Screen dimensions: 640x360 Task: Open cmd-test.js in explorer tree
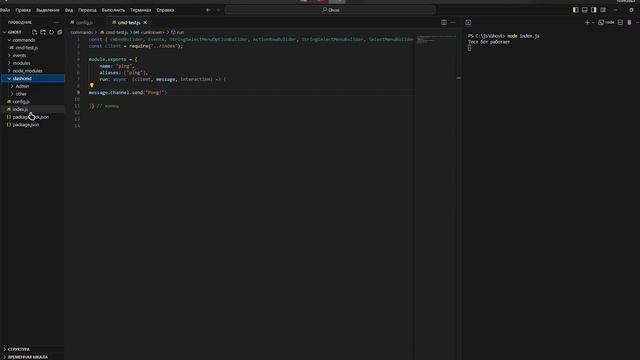[32, 48]
